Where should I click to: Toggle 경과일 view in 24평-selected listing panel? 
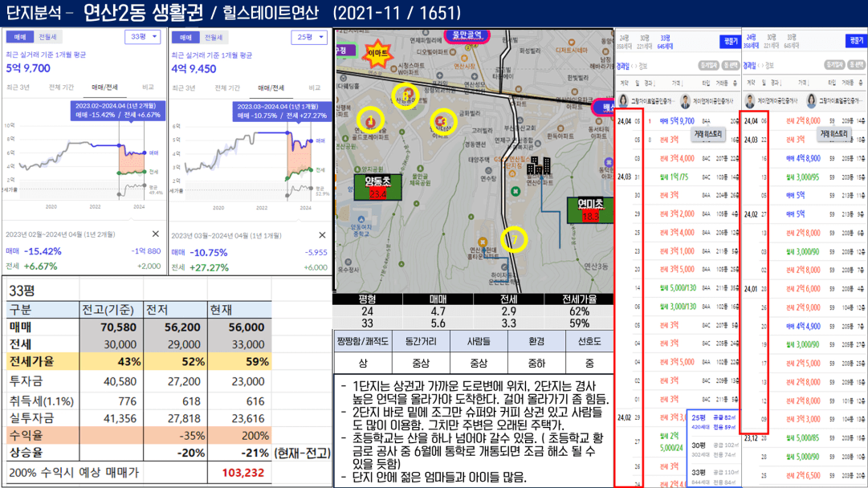tap(749, 65)
